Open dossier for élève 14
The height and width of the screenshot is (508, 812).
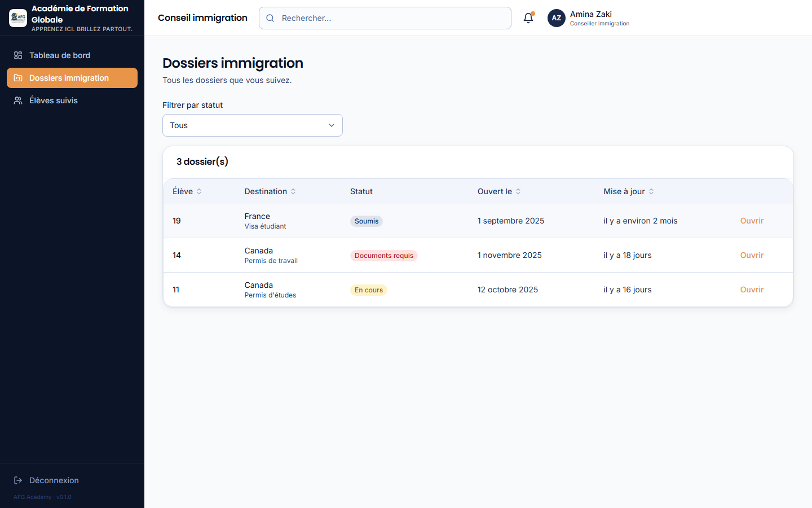click(752, 255)
